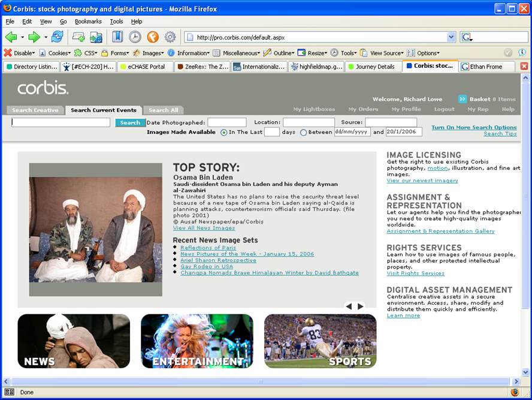Advance to next top story arrow

pos(361,306)
